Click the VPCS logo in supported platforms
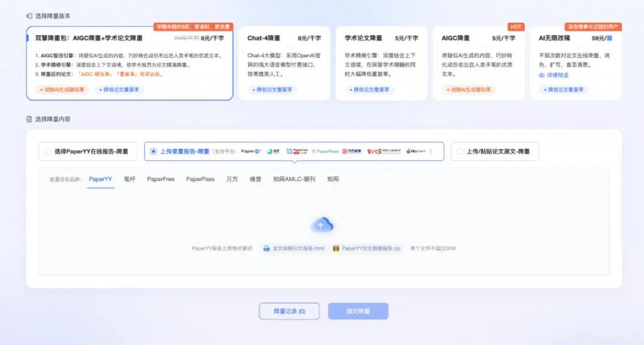This screenshot has height=345, width=644. pos(382,151)
